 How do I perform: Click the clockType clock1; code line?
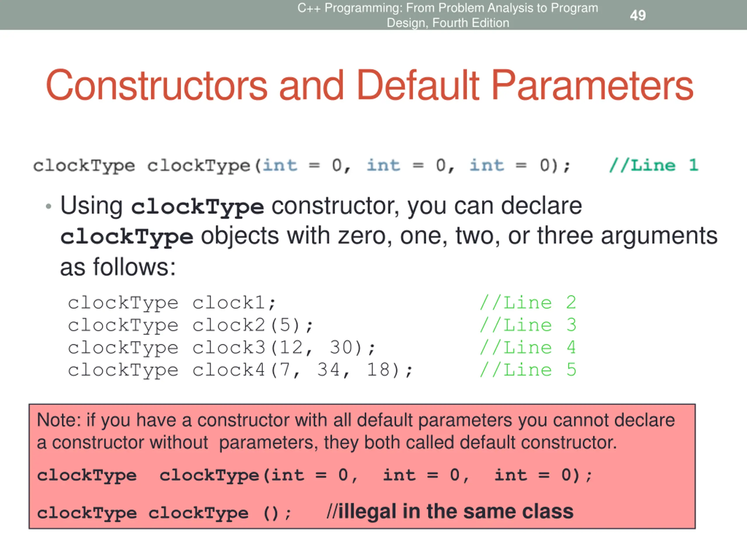click(x=172, y=303)
